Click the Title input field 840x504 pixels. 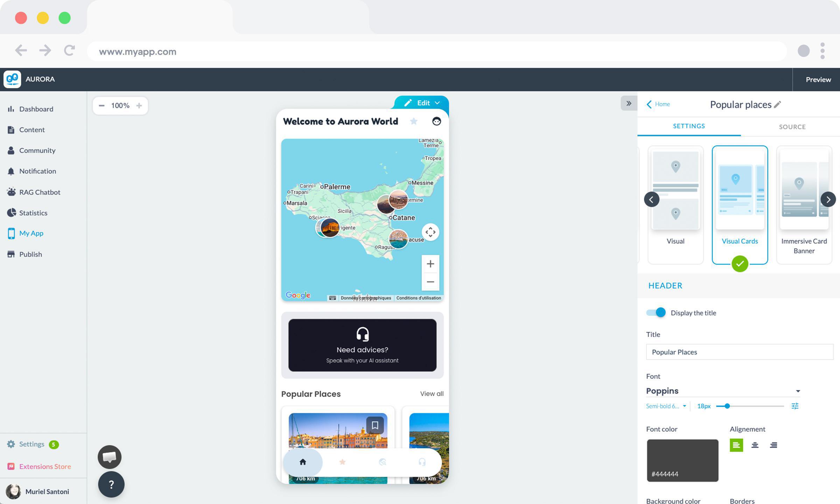[x=739, y=352]
